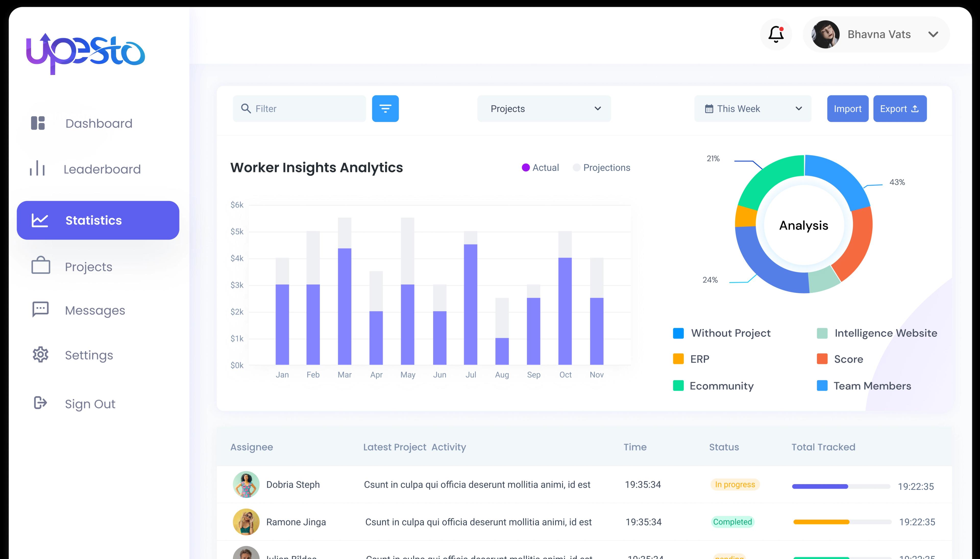This screenshot has width=980, height=559.
Task: Expand the Projects dropdown
Action: (544, 109)
